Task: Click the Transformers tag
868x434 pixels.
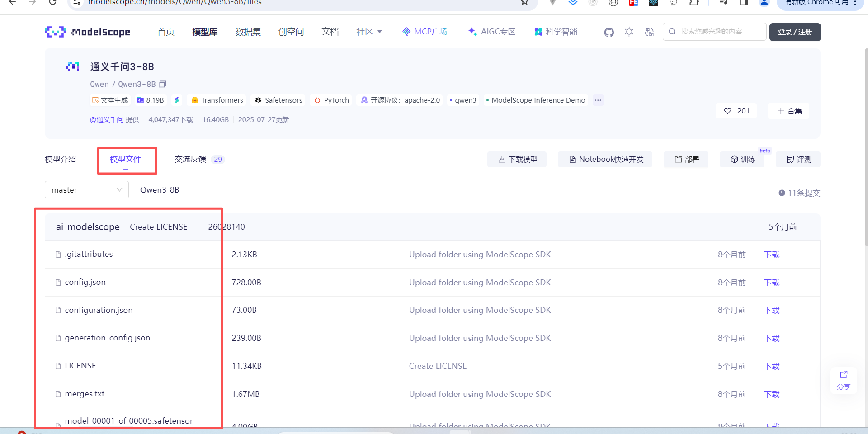Action: tap(217, 100)
